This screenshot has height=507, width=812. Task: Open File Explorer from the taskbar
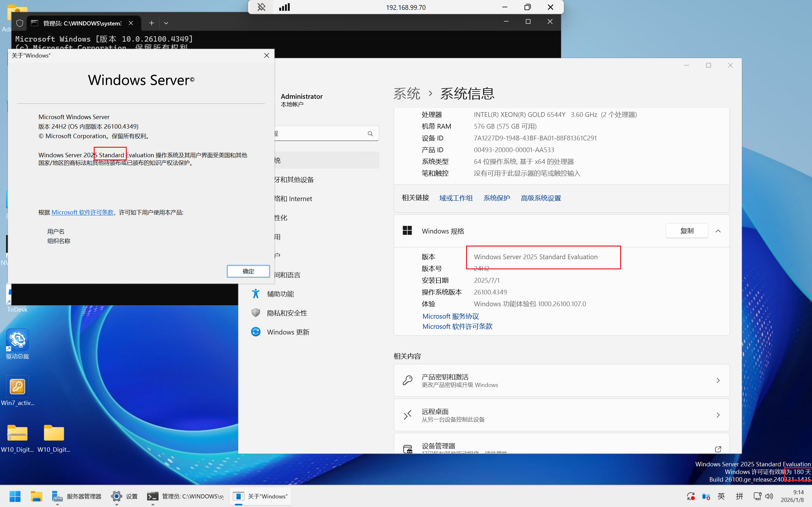click(x=36, y=496)
